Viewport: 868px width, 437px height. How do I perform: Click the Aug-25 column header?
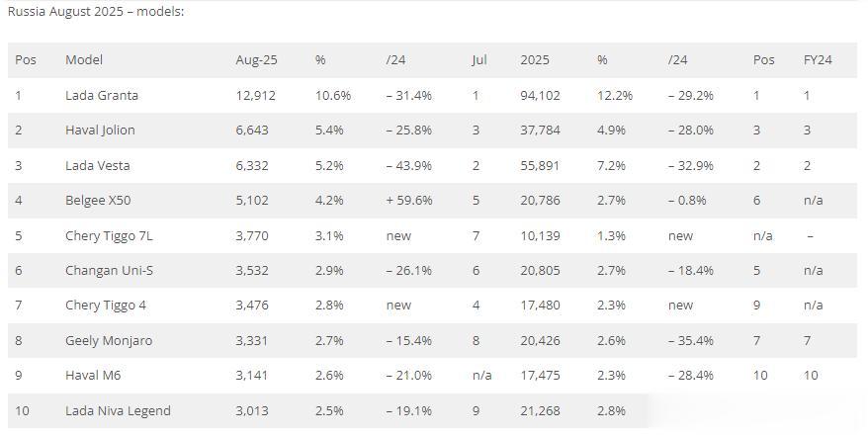point(256,60)
